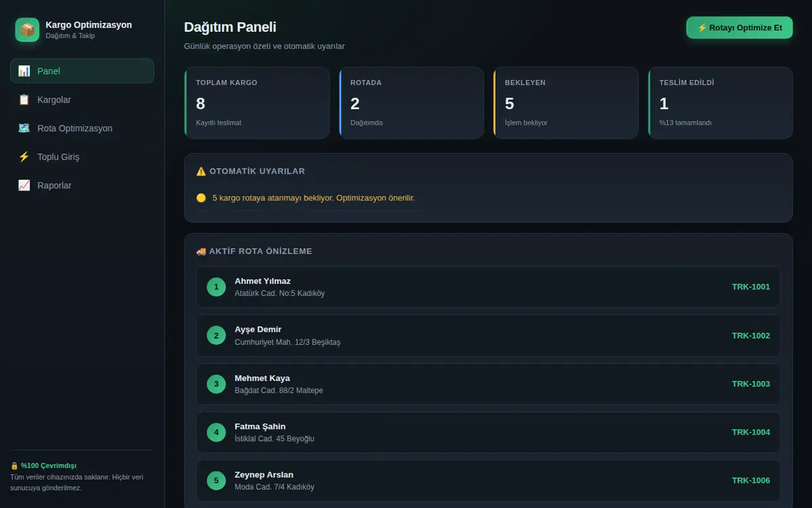The width and height of the screenshot is (812, 508).
Task: Click the route stop number 2 badge
Action: point(216,335)
